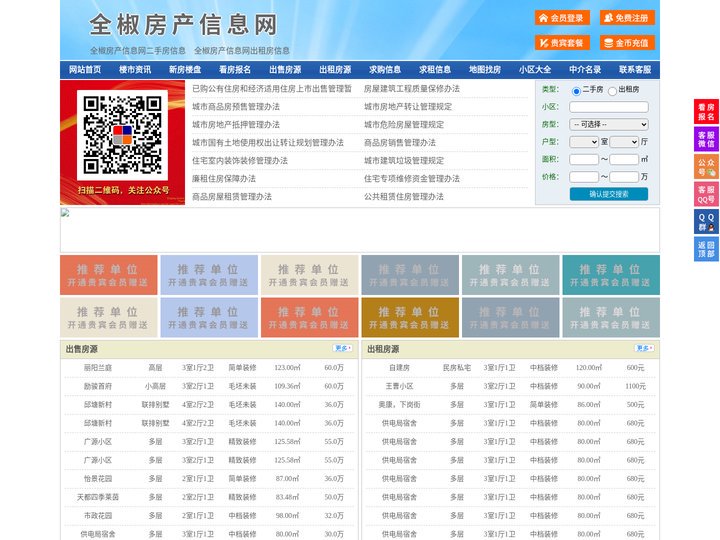
Task: Submit search with 确认提交搜索 button
Action: tap(609, 194)
